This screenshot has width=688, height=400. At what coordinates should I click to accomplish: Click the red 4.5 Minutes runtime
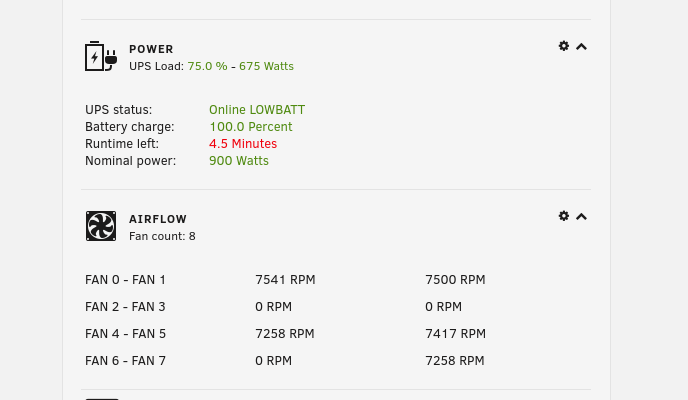pos(243,144)
